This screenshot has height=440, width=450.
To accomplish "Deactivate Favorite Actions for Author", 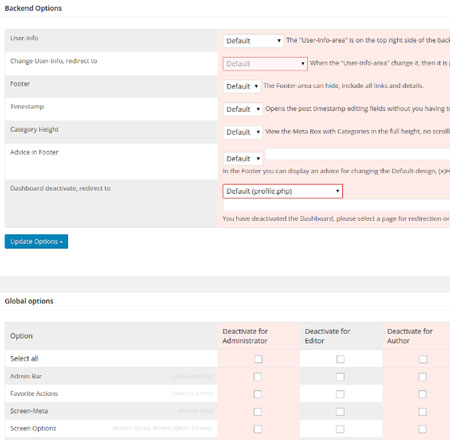I will (422, 394).
